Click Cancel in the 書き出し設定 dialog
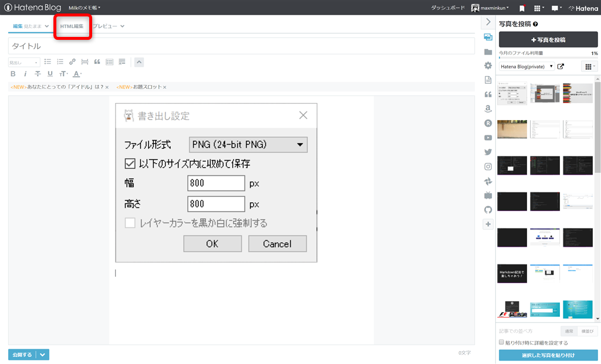 (277, 244)
